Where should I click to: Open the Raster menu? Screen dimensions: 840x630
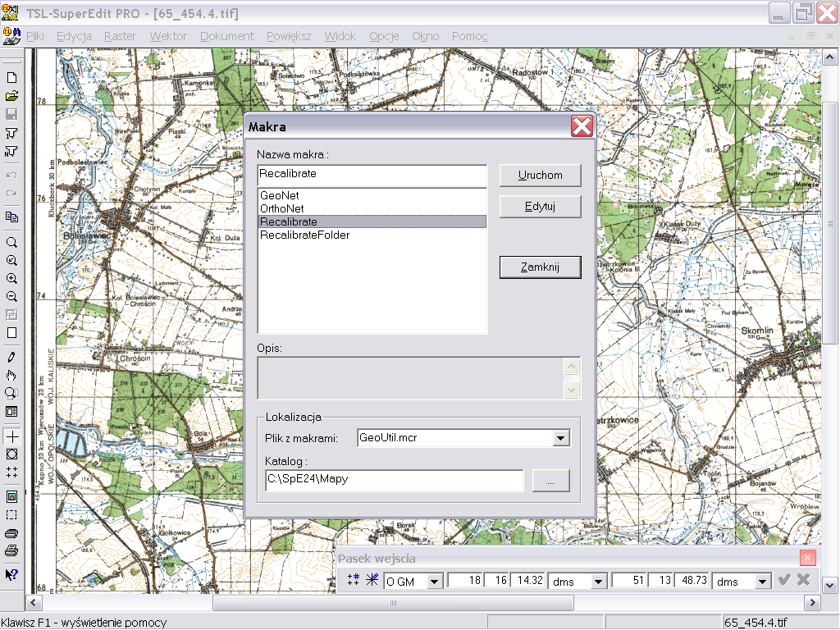click(x=120, y=36)
